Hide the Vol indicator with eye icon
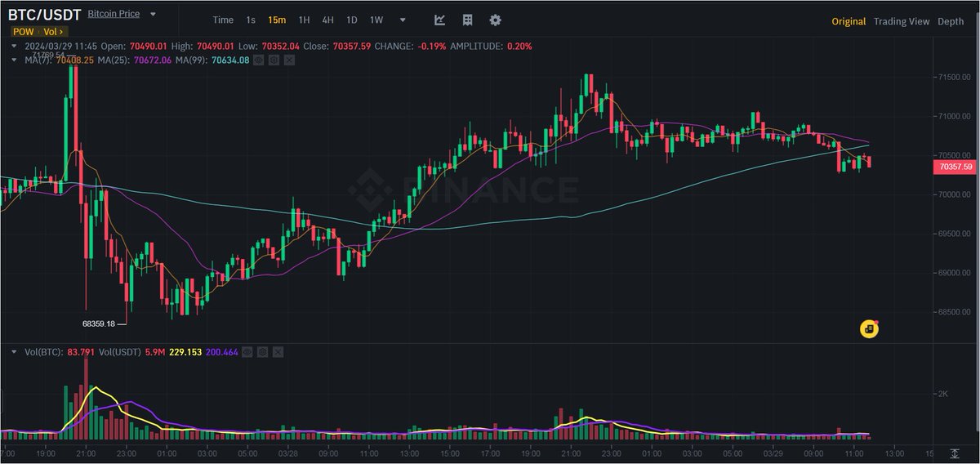980x464 pixels. [x=247, y=351]
